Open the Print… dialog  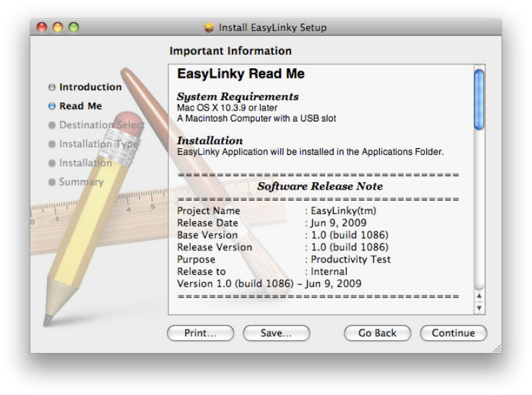pos(200,333)
